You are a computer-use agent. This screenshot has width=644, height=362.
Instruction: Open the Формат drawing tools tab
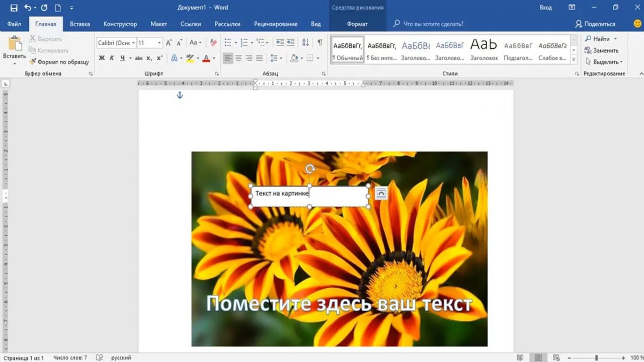[x=357, y=24]
